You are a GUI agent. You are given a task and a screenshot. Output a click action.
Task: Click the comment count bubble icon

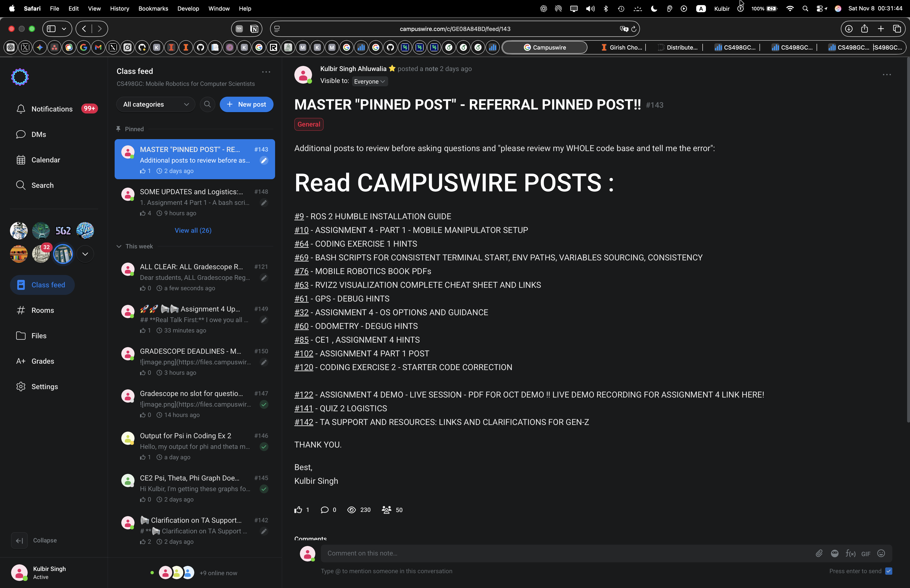(324, 510)
